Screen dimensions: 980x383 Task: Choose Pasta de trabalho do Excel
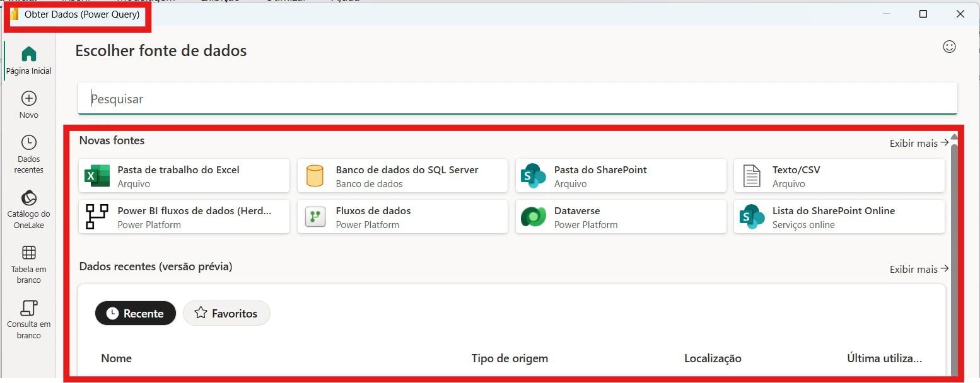tap(184, 176)
